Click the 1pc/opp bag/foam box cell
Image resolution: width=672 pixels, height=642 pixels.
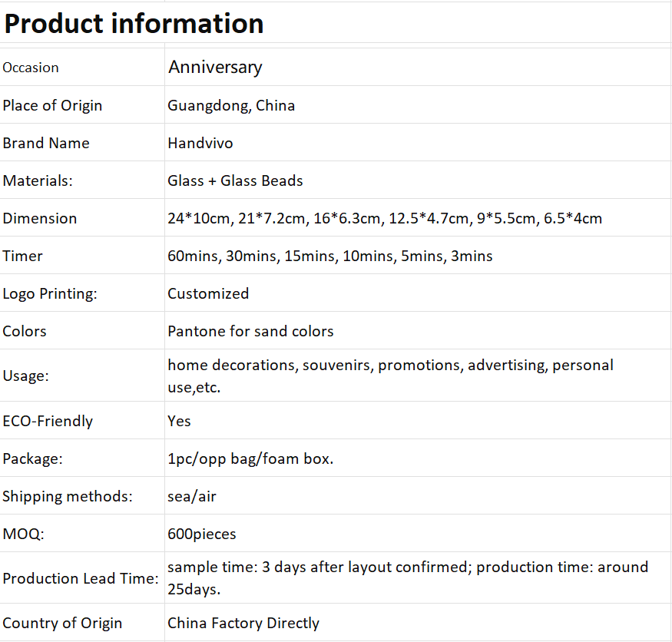[418, 458]
